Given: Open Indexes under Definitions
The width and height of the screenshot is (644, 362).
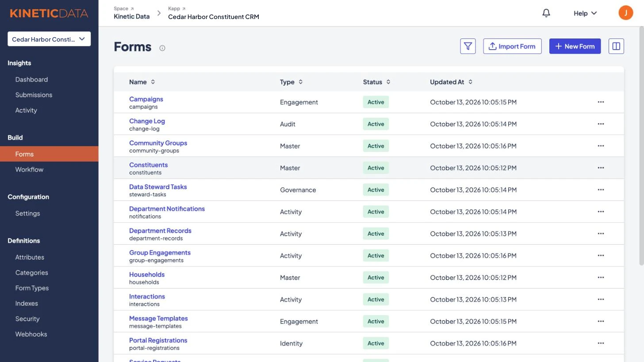Looking at the screenshot, I should [x=27, y=304].
